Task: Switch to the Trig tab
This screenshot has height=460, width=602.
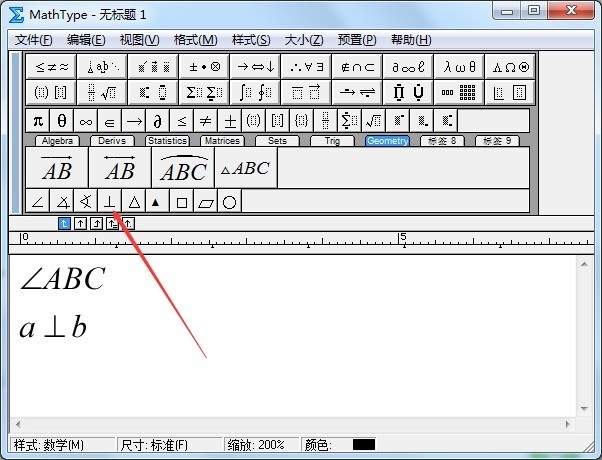Action: click(332, 141)
